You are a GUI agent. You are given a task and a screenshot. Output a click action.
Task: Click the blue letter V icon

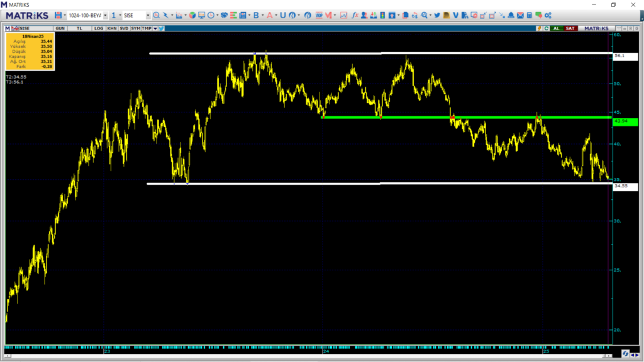(x=455, y=15)
